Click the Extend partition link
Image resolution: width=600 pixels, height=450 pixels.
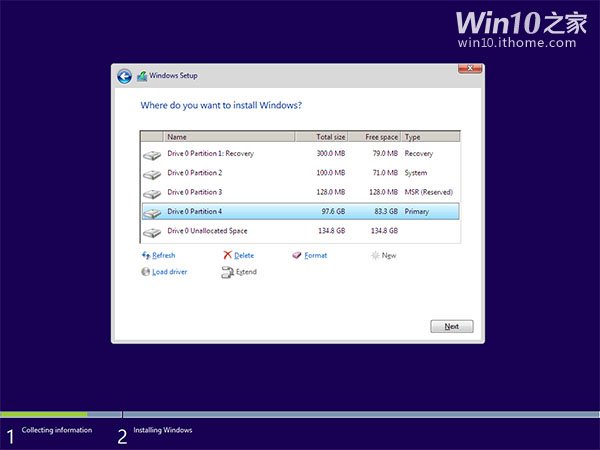[x=246, y=272]
